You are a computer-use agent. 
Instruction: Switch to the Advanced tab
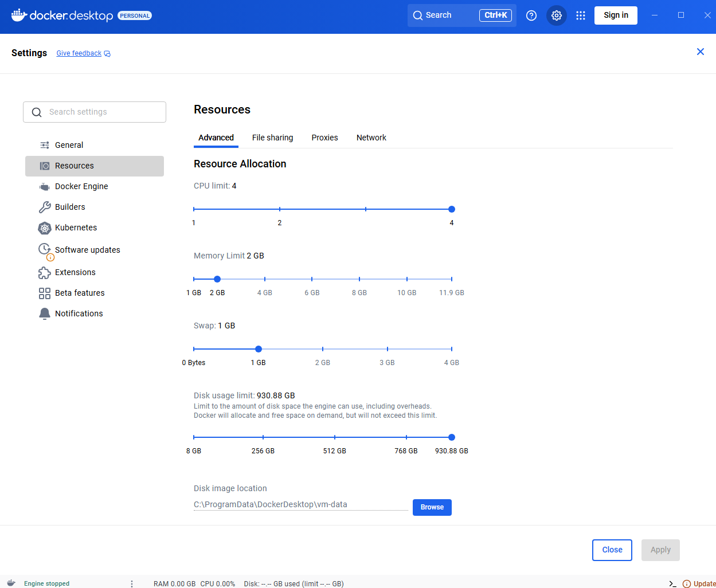(x=216, y=138)
